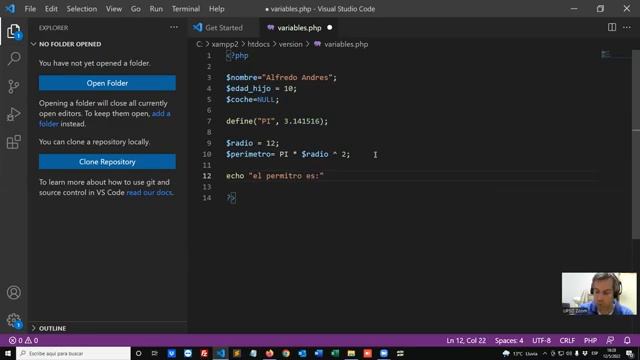Click the unsaved dot on variables.php tab
The image size is (640, 360).
coord(329,28)
